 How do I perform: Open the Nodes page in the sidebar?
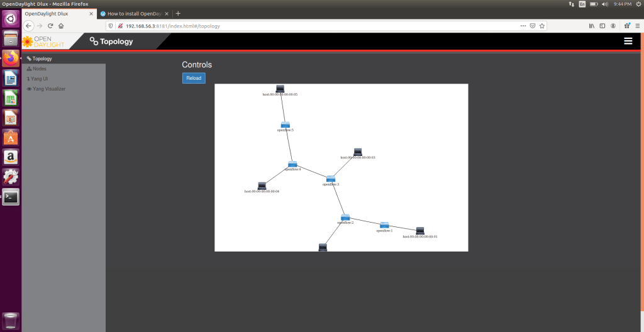coord(39,69)
